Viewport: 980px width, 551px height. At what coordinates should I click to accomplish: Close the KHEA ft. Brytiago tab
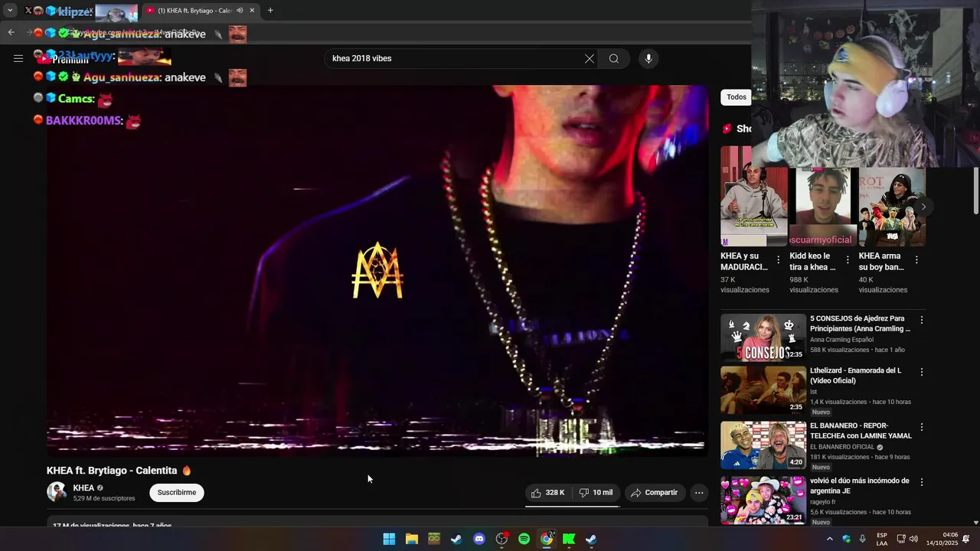252,11
